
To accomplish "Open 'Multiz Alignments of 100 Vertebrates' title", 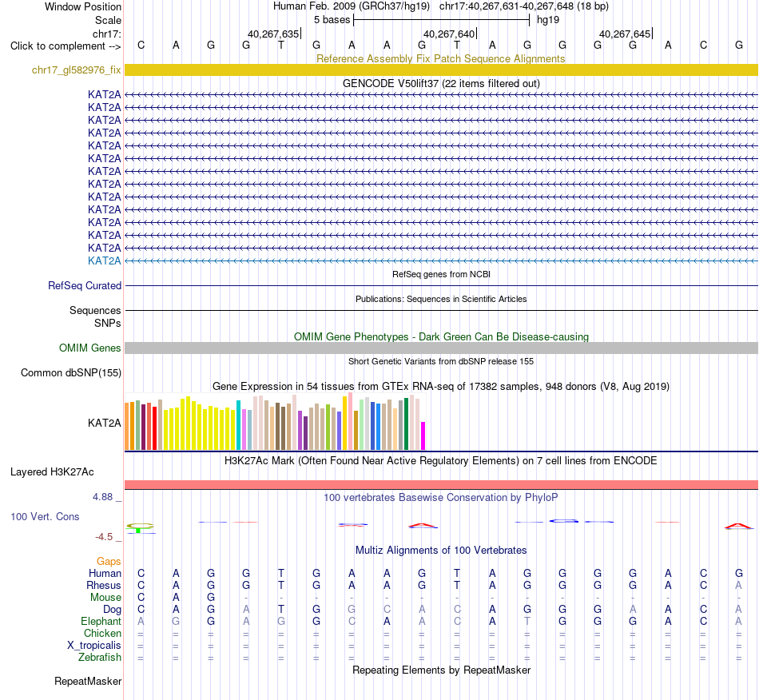I will click(x=441, y=550).
